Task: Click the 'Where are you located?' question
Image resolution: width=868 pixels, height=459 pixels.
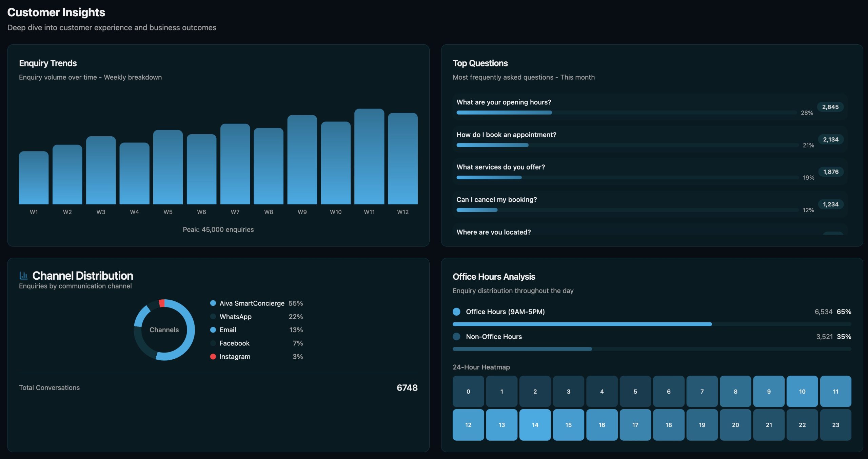Action: coord(493,232)
